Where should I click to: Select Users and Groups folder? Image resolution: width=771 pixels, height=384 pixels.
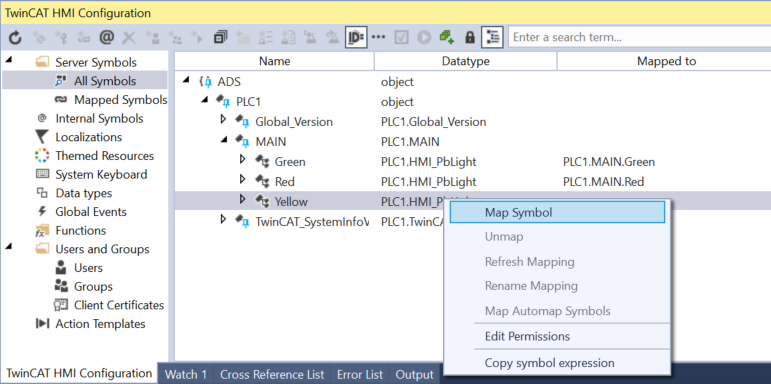point(102,249)
